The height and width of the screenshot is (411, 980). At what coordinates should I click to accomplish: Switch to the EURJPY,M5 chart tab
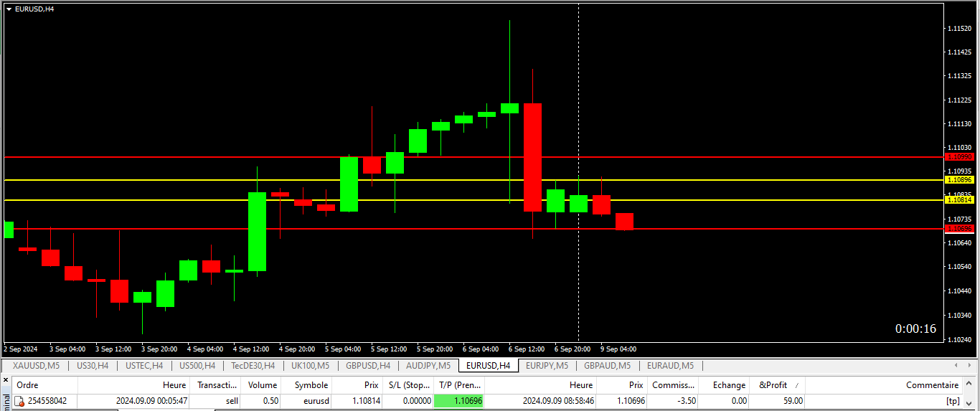click(x=547, y=366)
